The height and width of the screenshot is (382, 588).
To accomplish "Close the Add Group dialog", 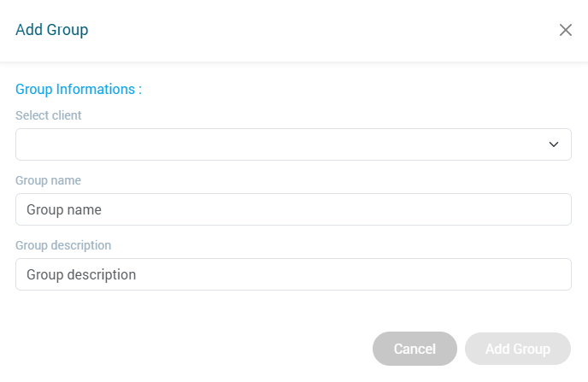I will click(565, 30).
